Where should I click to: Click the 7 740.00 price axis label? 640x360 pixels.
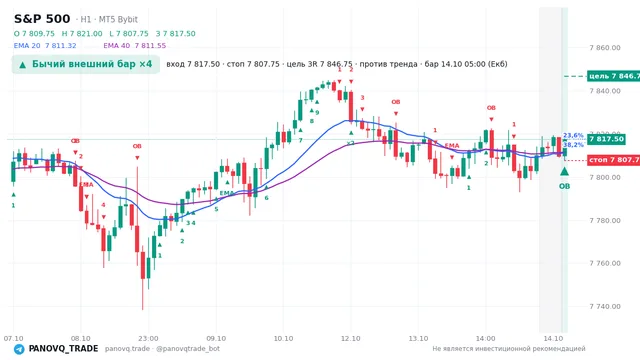tap(605, 307)
